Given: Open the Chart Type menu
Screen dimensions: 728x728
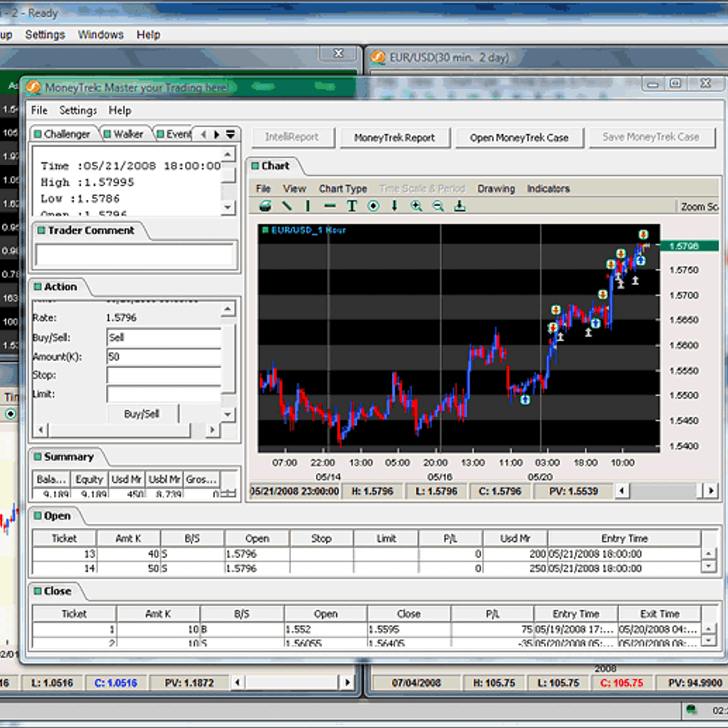Looking at the screenshot, I should pyautogui.click(x=343, y=189).
